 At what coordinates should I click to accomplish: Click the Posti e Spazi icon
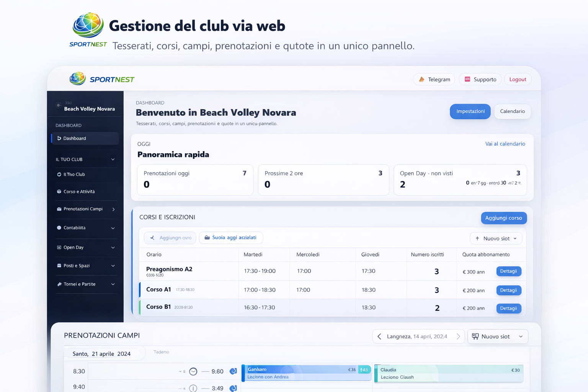point(59,266)
